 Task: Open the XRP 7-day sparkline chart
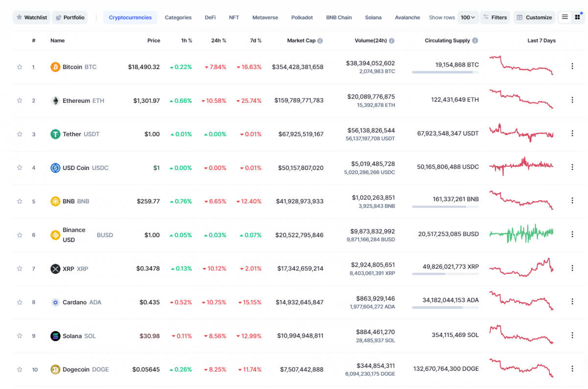[521, 267]
